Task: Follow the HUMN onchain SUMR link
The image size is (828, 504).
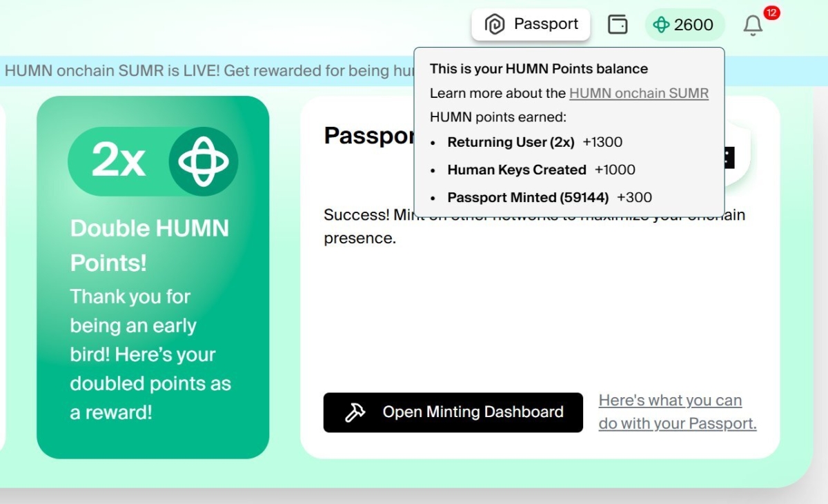Action: tap(638, 93)
